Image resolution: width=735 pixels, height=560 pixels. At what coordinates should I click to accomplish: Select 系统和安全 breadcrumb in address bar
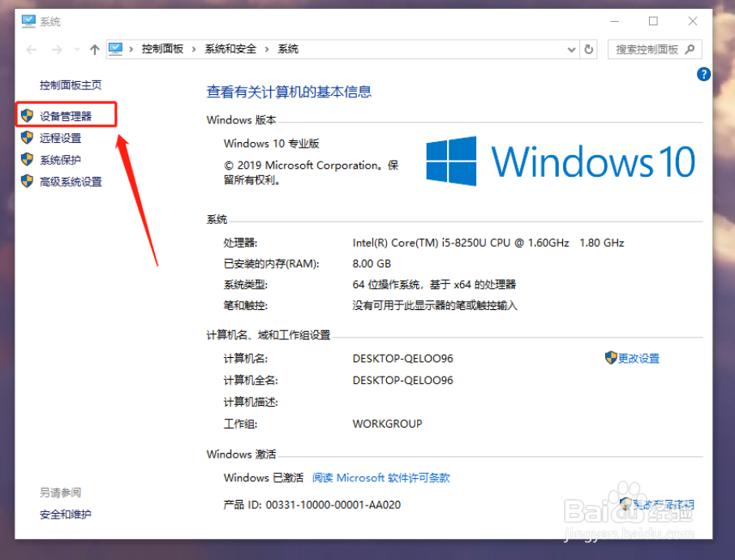(230, 49)
